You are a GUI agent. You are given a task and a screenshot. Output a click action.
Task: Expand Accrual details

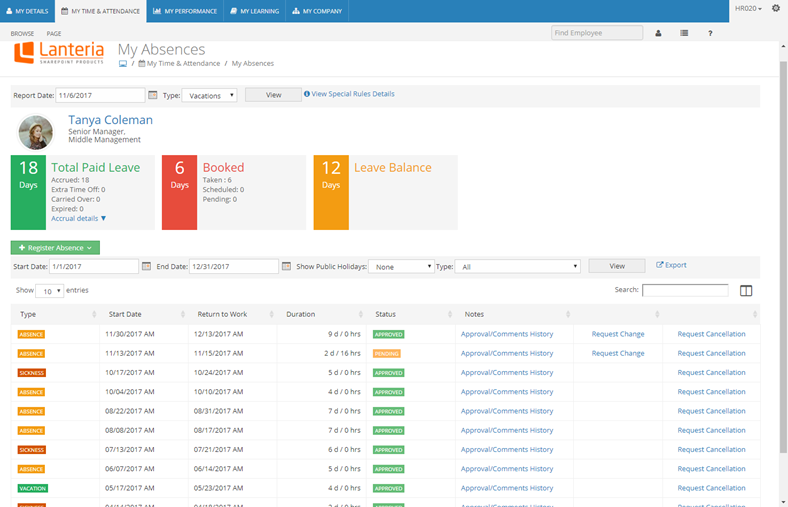pyautogui.click(x=78, y=219)
